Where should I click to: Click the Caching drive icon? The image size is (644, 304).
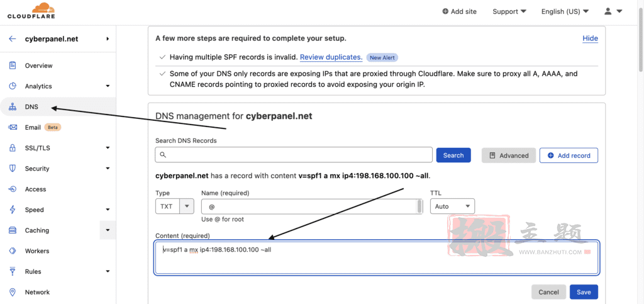coord(13,230)
